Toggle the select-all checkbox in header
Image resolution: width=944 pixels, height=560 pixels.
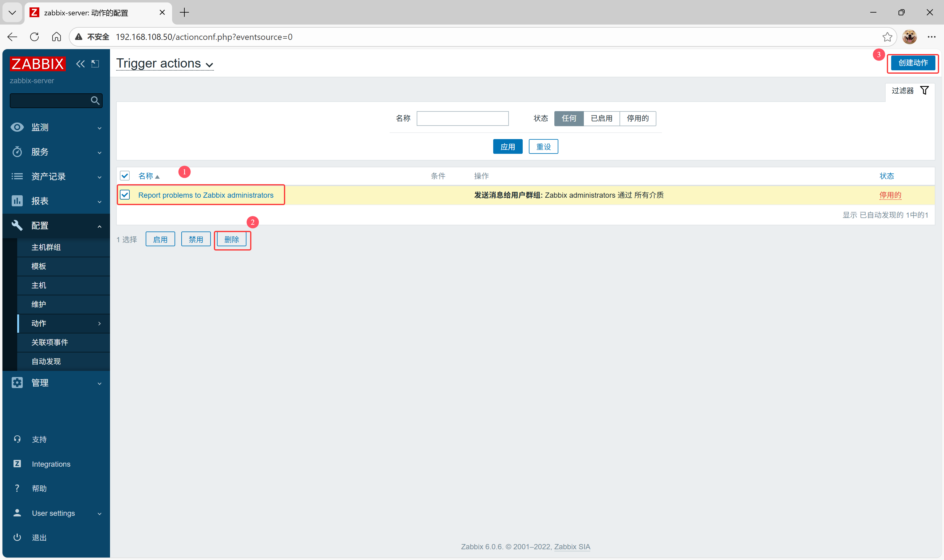pos(125,176)
